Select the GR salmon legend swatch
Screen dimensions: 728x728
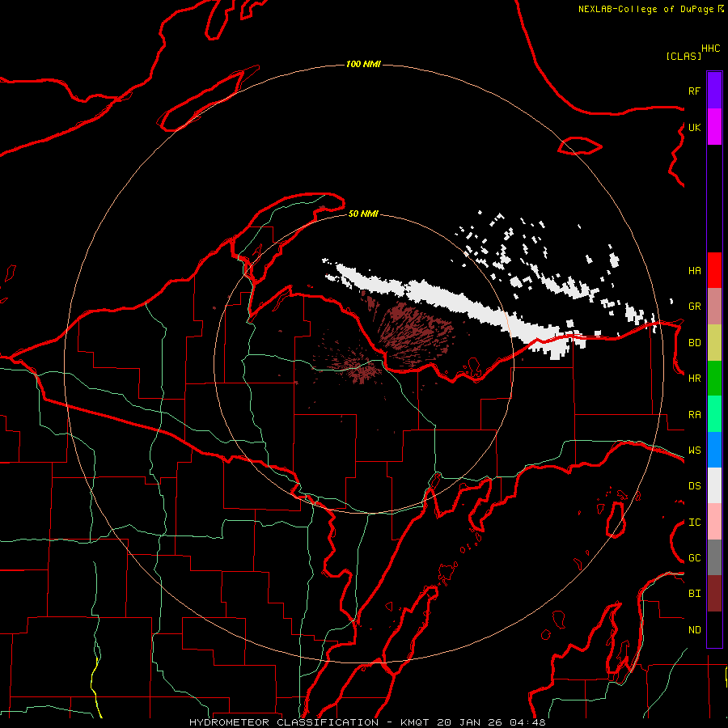tap(714, 306)
